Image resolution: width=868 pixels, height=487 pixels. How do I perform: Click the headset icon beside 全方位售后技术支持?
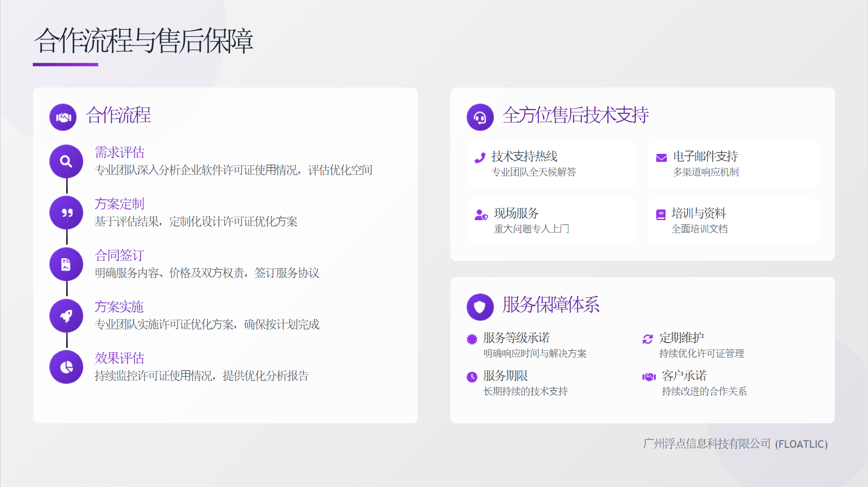tap(480, 117)
